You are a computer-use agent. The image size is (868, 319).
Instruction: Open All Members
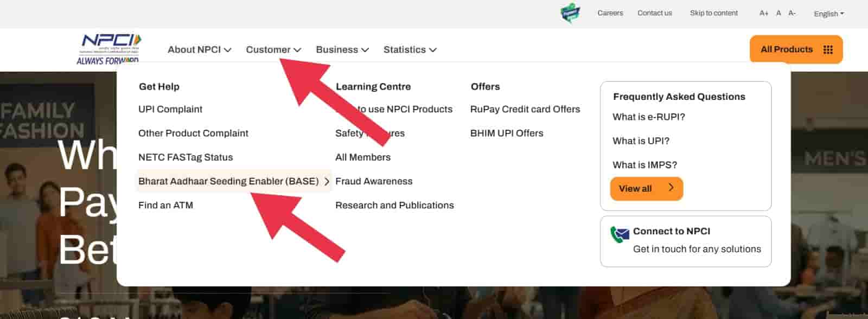(363, 157)
